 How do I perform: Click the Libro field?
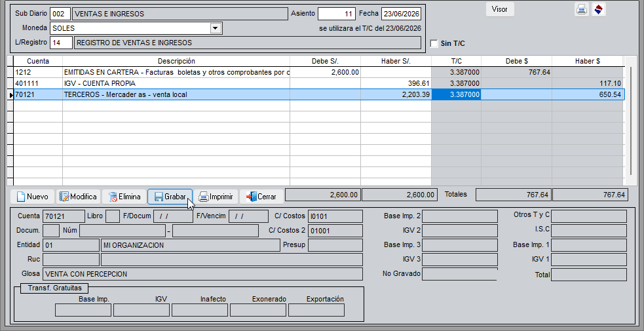[x=113, y=216]
